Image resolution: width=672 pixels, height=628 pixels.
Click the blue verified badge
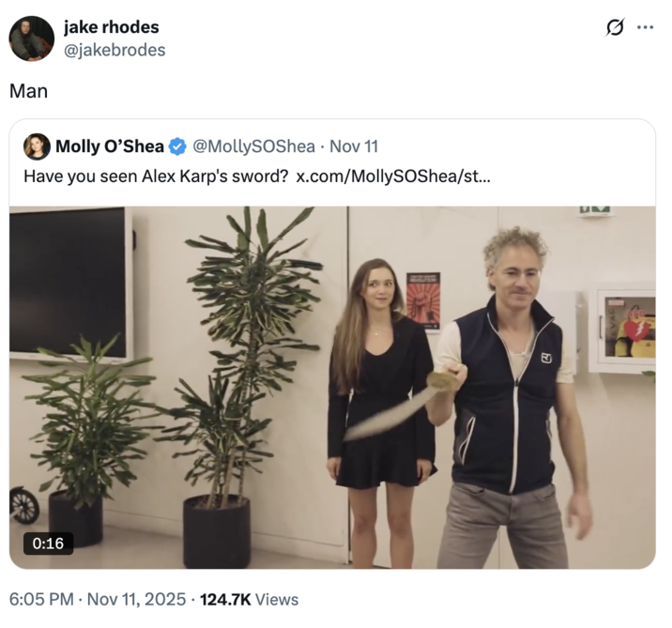click(177, 146)
